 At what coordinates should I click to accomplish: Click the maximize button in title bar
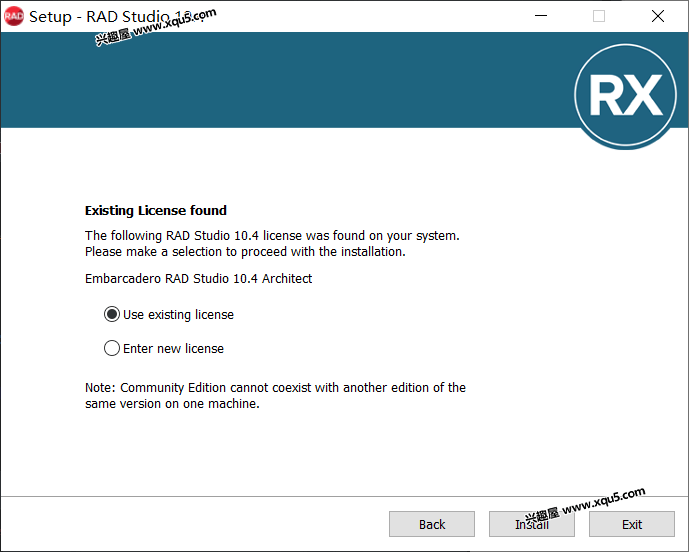pyautogui.click(x=599, y=16)
